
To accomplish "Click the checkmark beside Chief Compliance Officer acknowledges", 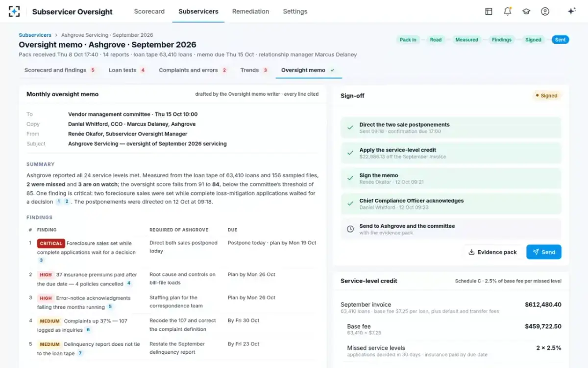I will coord(350,204).
